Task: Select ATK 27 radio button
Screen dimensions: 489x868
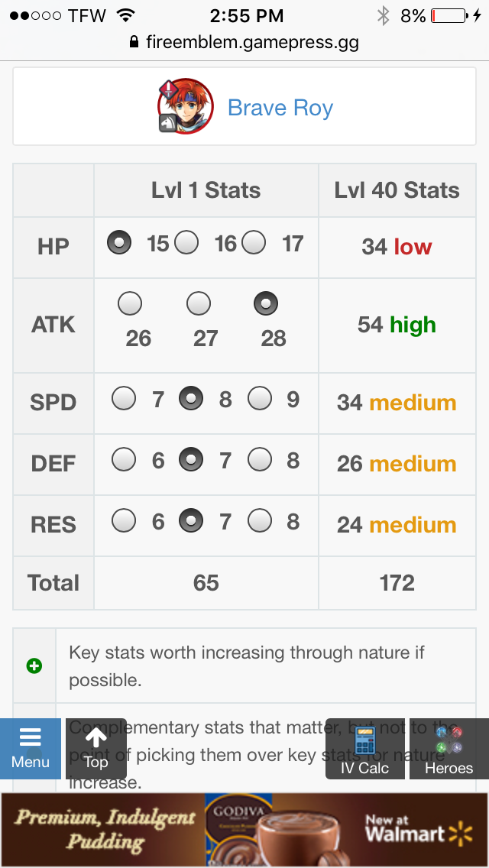Action: tap(198, 303)
